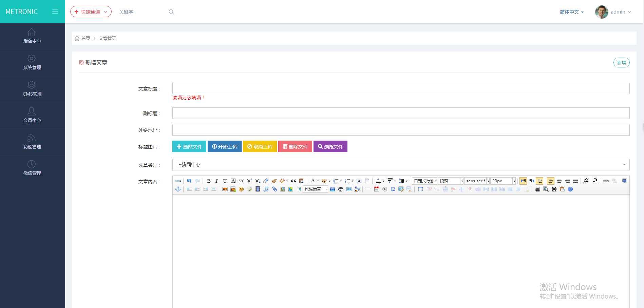Click the insert anchor icon
Image resolution: width=644 pixels, height=308 pixels.
pyautogui.click(x=178, y=189)
